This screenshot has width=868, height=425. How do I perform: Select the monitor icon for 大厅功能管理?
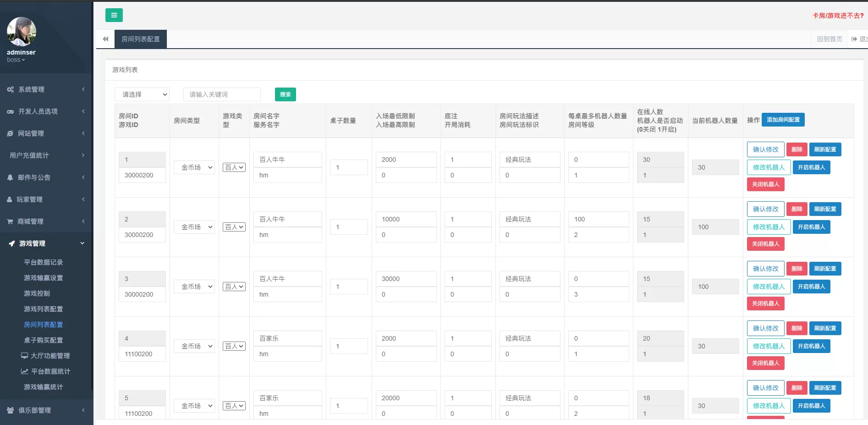click(24, 356)
